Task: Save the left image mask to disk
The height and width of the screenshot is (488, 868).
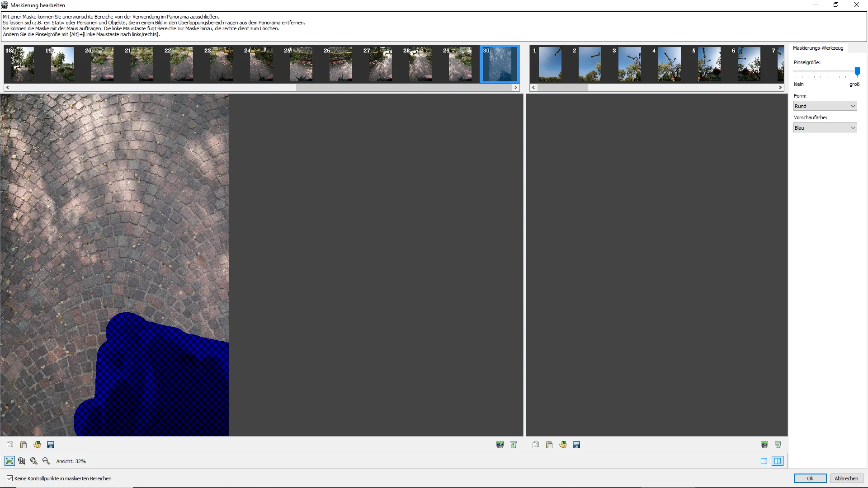Action: point(51,445)
